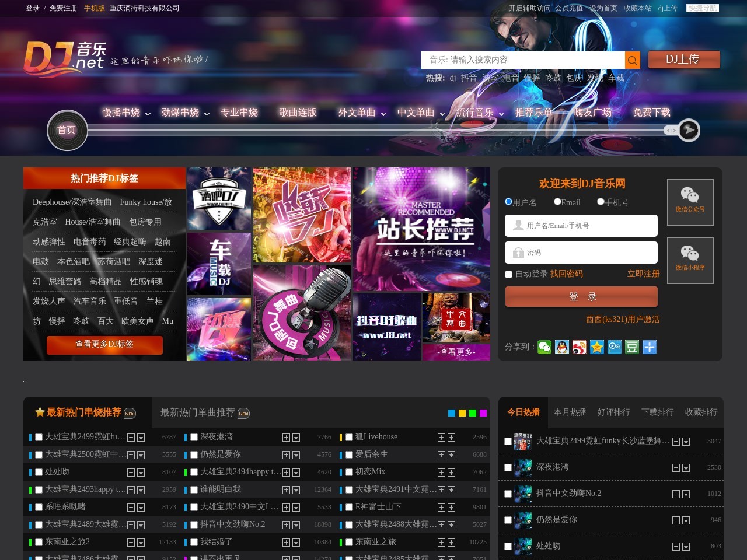
Task: Open the 歌曲连版 menu item
Action: pos(298,113)
